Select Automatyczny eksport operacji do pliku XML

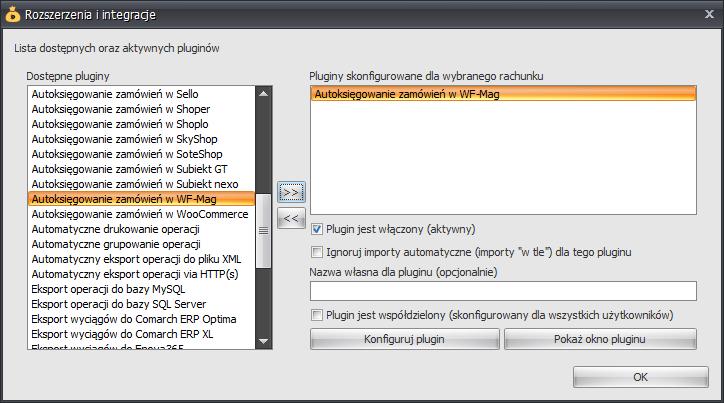tap(141, 259)
